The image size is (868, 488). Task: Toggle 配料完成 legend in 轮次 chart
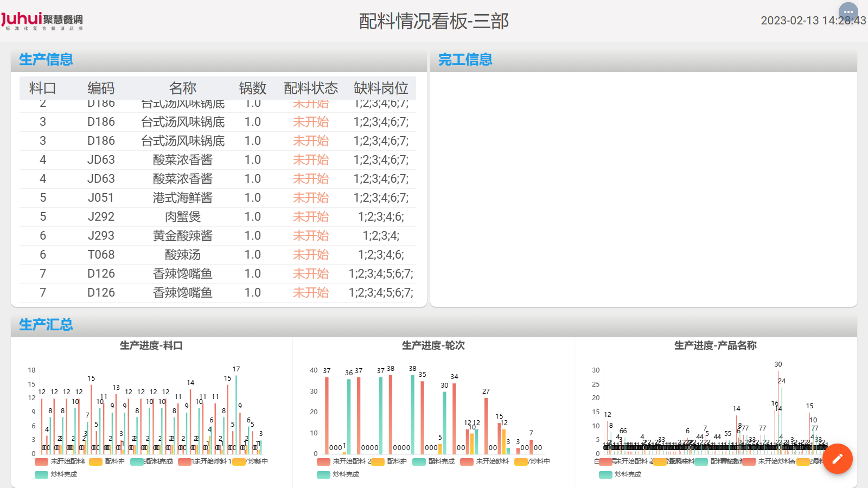click(419, 461)
